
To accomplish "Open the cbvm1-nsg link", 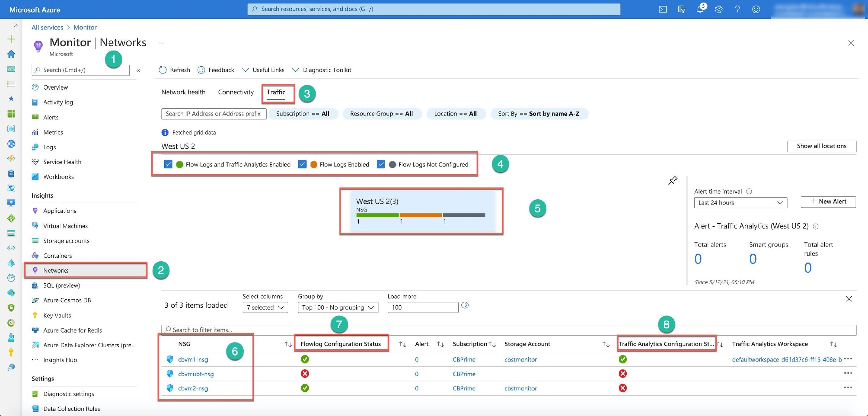I will tap(193, 359).
